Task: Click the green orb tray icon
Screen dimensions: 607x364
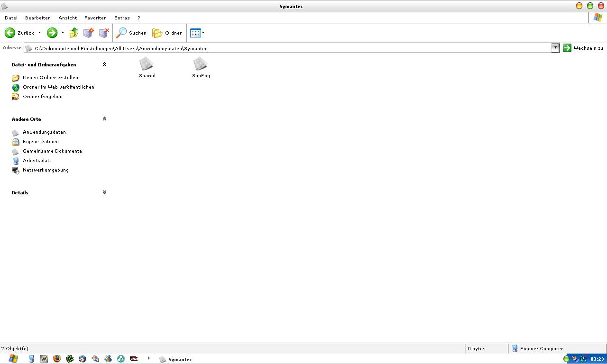Action: point(566,359)
